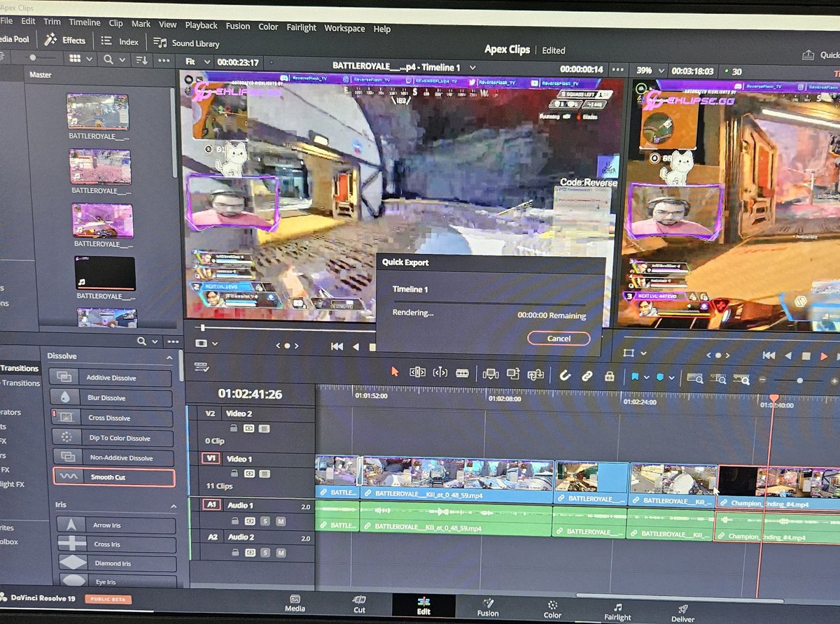
Task: Open the Index panel
Action: pos(120,41)
